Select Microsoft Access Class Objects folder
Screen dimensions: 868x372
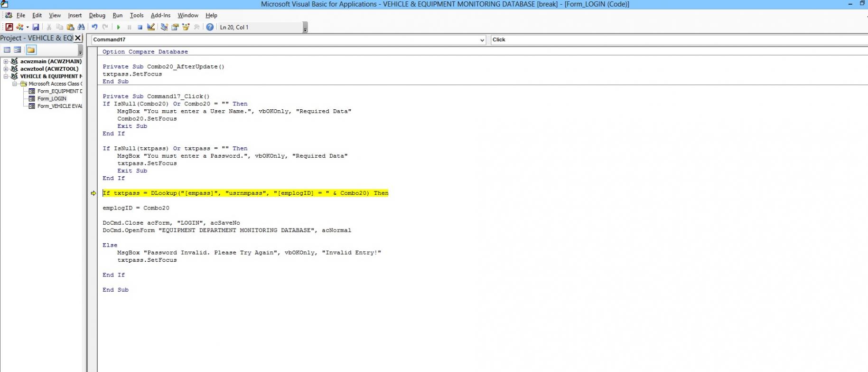(55, 84)
